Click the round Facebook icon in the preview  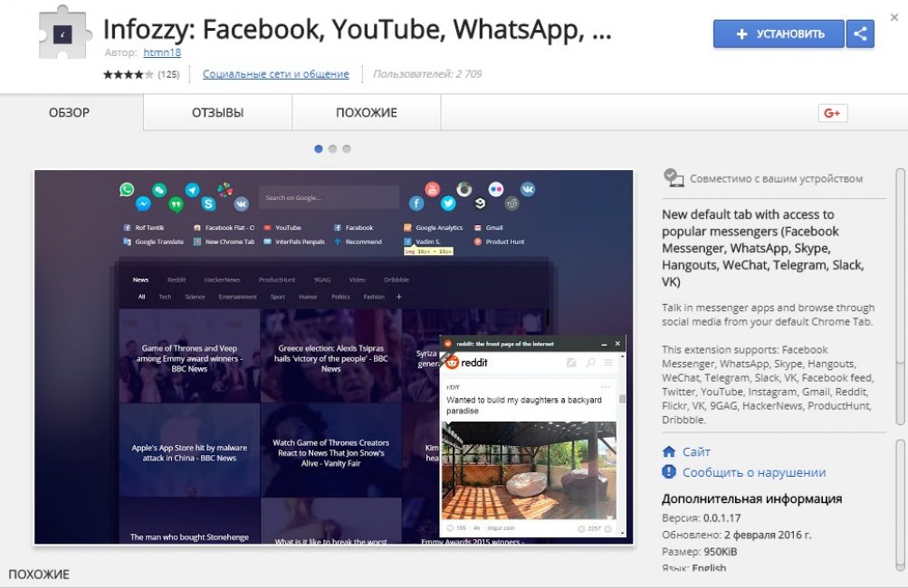coord(416,204)
